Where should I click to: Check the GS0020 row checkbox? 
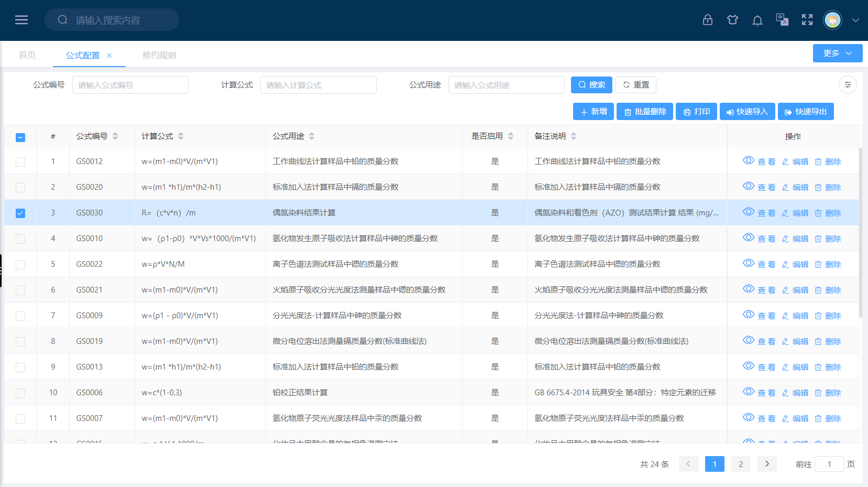click(x=20, y=188)
